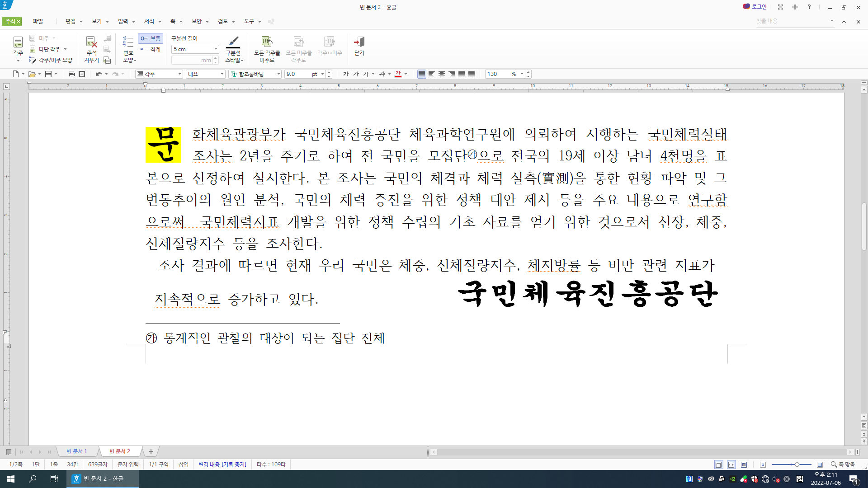
Task: Click the undo arrow icon
Action: click(x=99, y=74)
